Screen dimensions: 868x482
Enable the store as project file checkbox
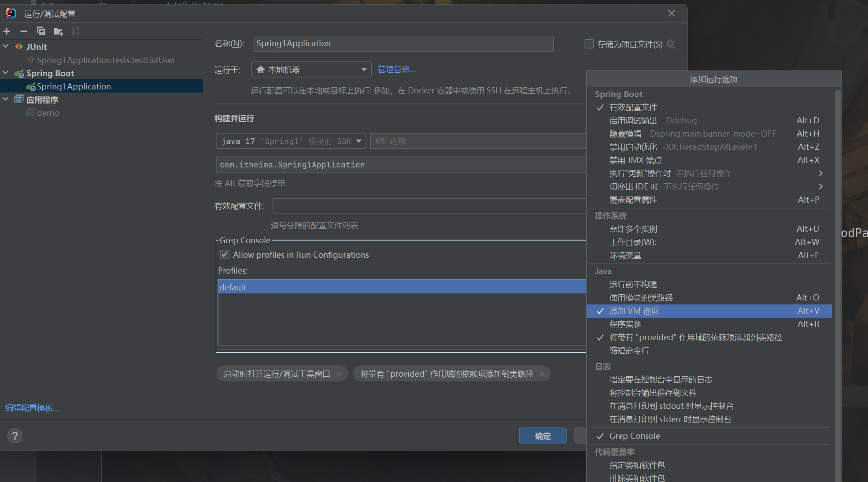pyautogui.click(x=589, y=44)
